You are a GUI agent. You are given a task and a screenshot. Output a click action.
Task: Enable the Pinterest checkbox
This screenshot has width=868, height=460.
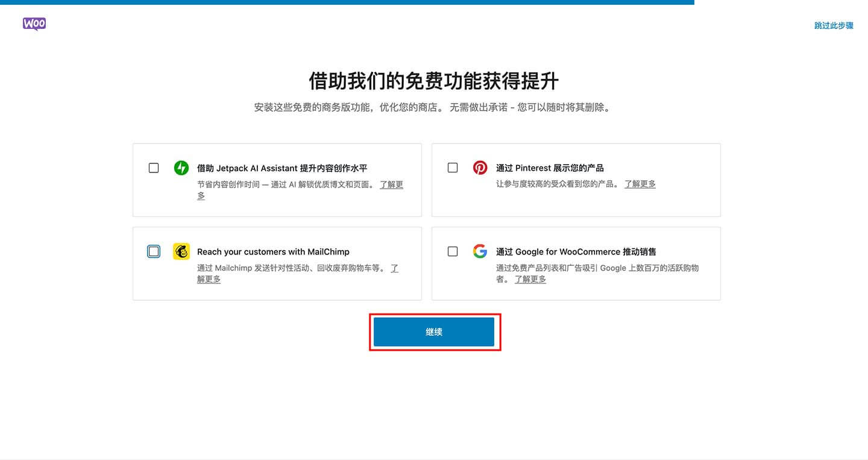point(453,168)
